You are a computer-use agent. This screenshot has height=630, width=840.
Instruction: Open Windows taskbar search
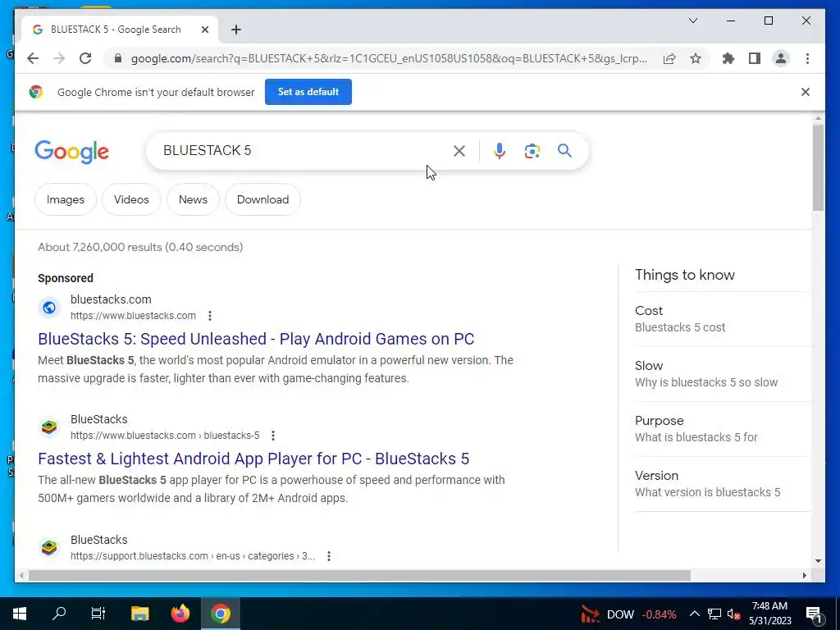(59, 614)
